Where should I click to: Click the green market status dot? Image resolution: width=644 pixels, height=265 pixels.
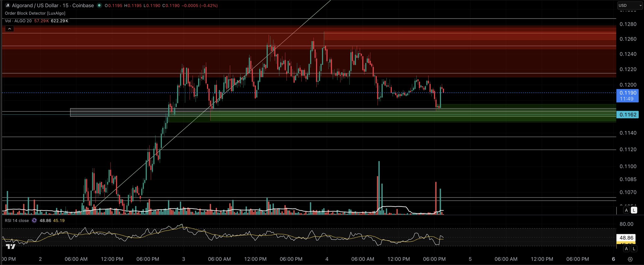click(x=99, y=5)
